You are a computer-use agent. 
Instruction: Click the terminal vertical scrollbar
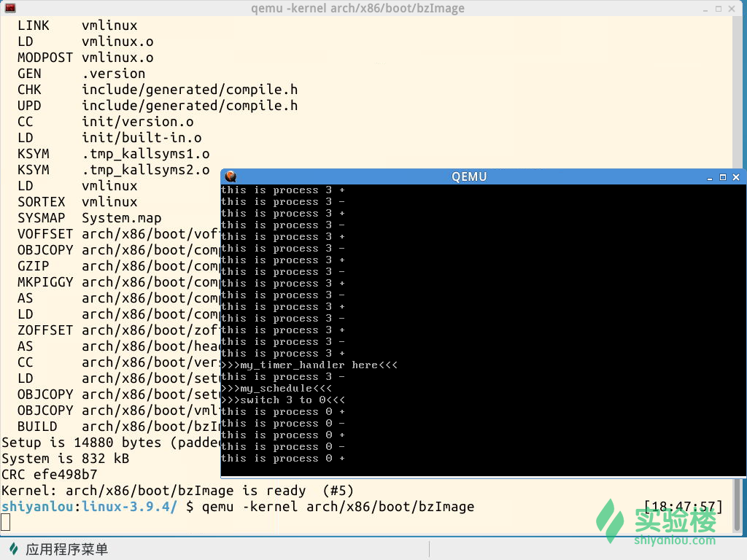738,505
